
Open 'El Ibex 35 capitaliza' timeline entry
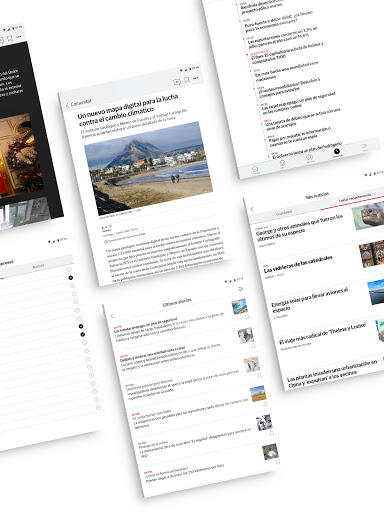coord(286,52)
